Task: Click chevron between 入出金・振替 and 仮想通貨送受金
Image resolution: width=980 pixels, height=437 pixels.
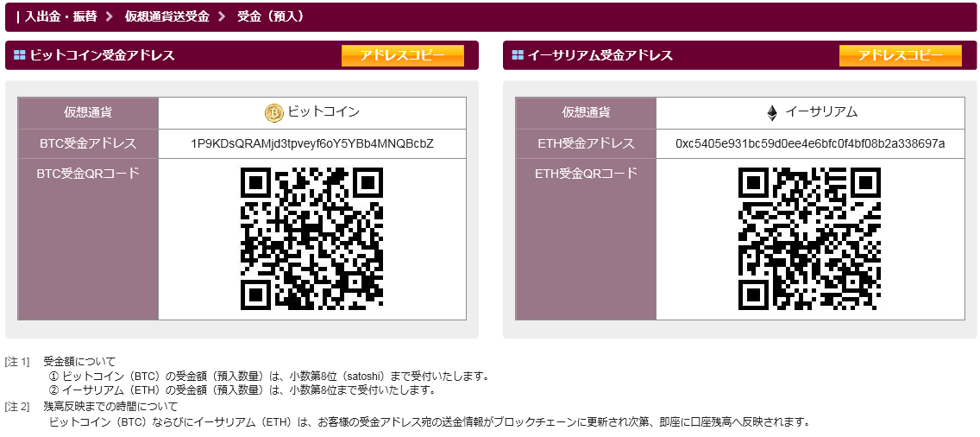Action: click(x=110, y=16)
